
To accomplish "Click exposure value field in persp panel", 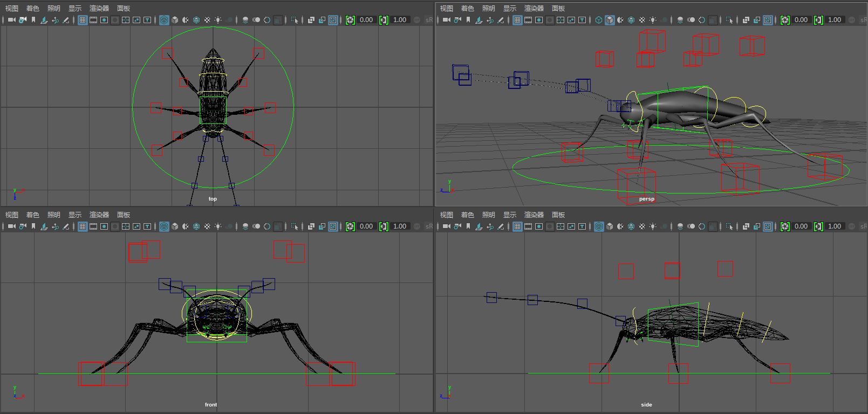I will (801, 20).
